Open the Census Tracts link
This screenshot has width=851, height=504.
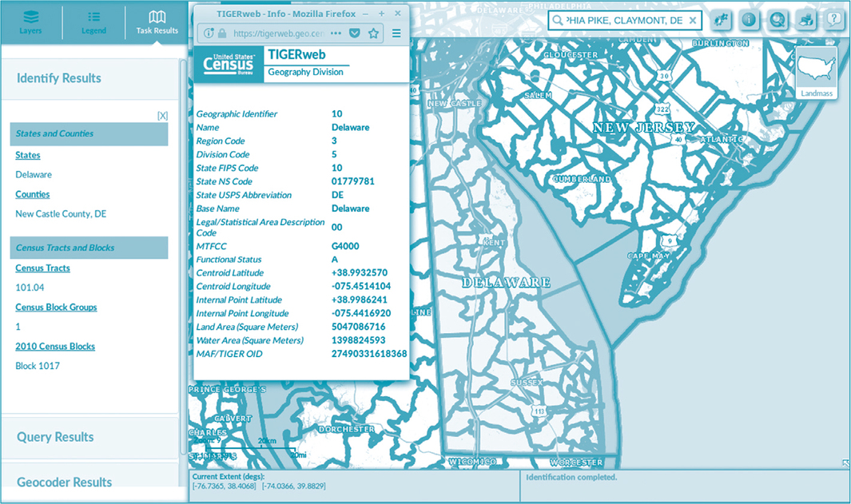42,268
